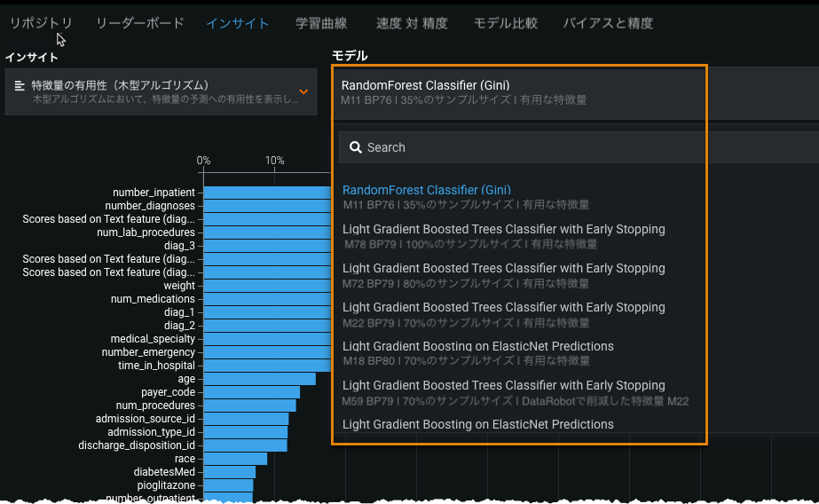Go to the 学習曲線 tab

[x=321, y=23]
